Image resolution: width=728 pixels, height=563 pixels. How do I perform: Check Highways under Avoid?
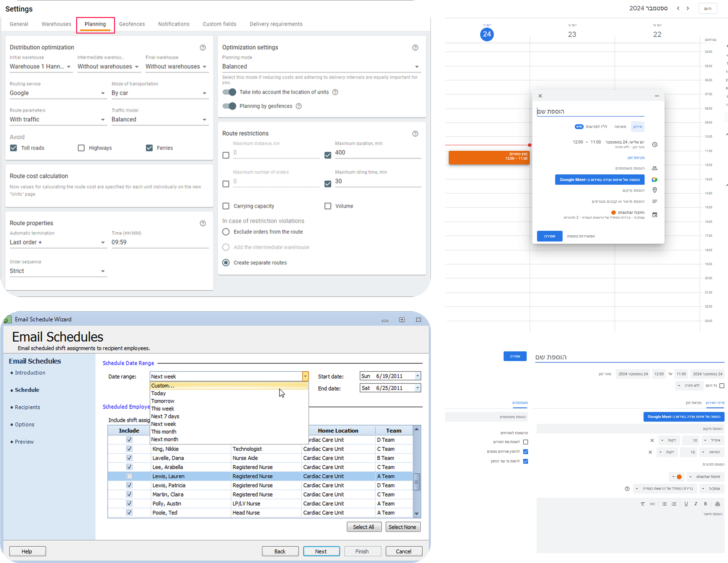pos(81,148)
